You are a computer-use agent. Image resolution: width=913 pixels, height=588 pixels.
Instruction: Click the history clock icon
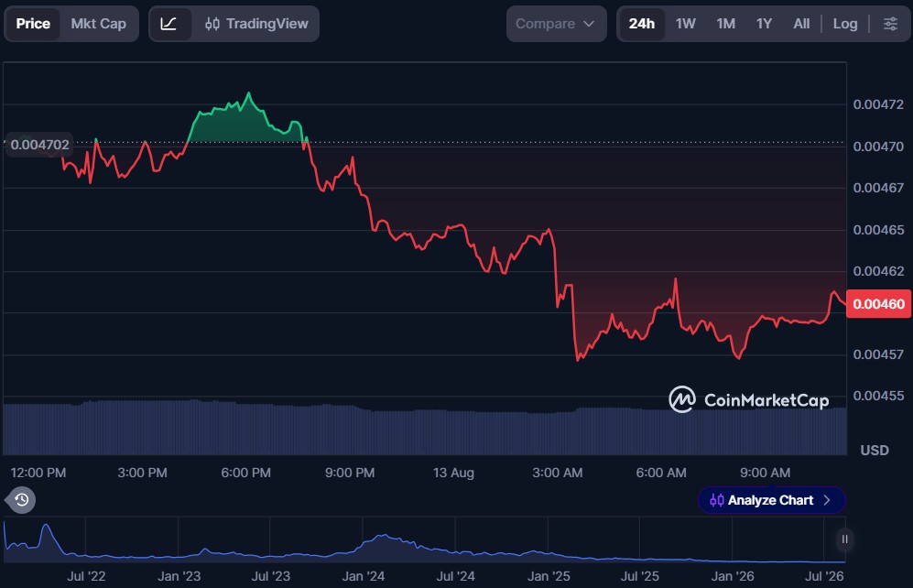point(22,500)
